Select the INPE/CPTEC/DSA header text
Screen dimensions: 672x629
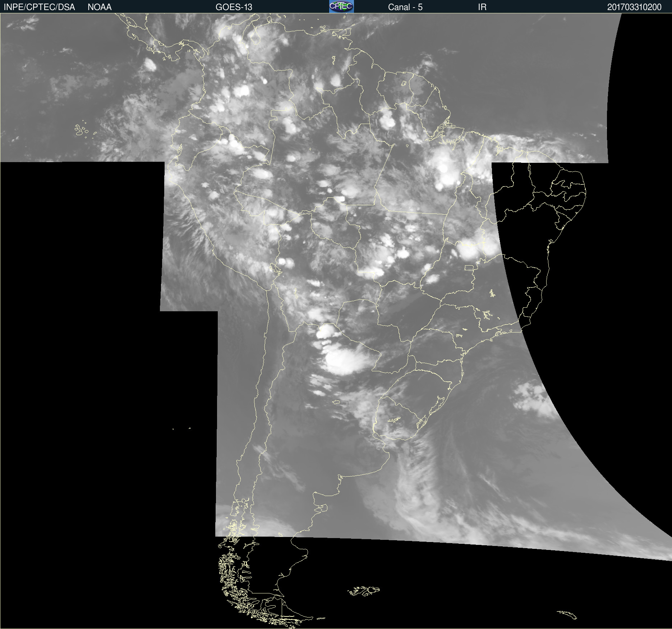click(x=39, y=7)
